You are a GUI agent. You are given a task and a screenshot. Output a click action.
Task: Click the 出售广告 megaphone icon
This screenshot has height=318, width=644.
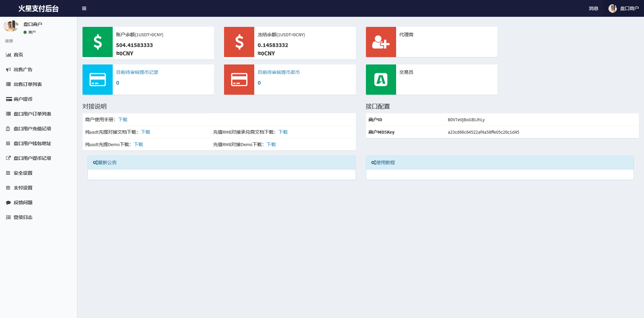(8, 70)
